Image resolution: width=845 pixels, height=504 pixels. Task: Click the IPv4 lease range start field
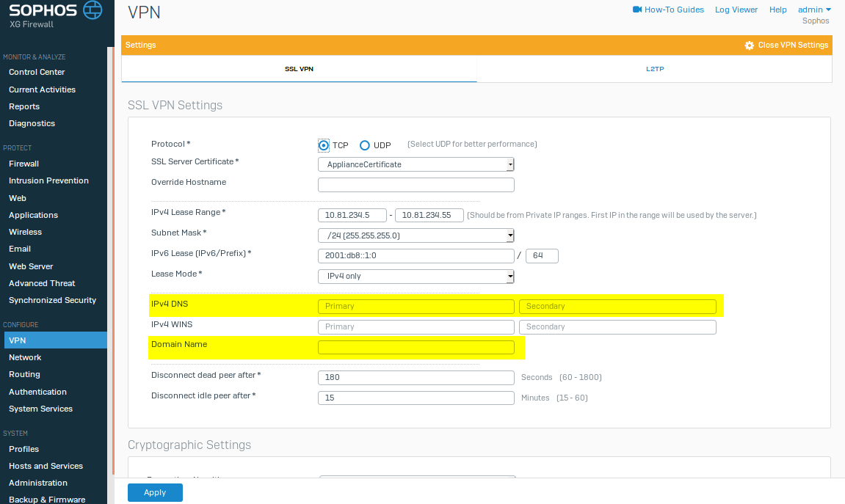pyautogui.click(x=352, y=216)
